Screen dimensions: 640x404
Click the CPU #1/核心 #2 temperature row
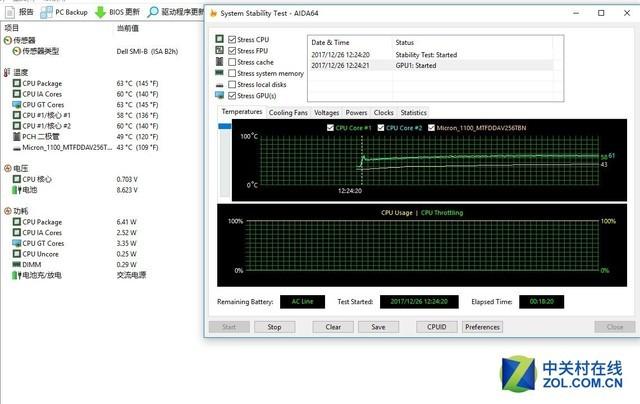click(x=85, y=126)
